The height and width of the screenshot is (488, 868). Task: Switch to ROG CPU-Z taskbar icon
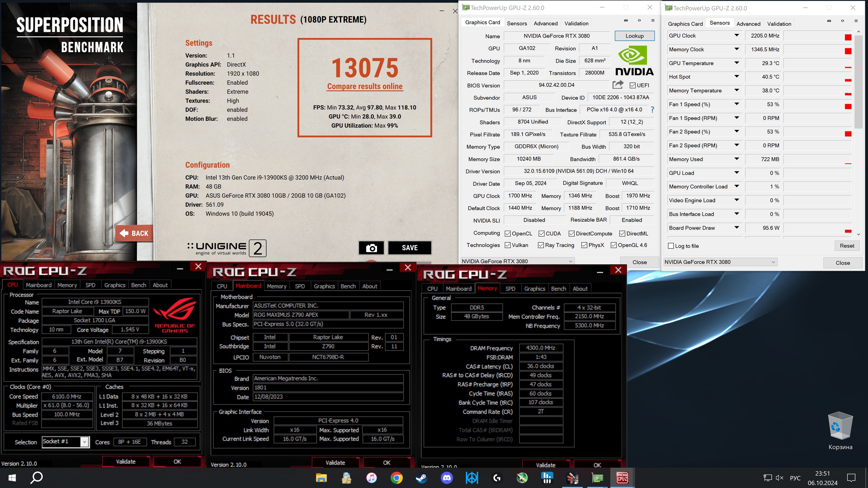pyautogui.click(x=623, y=478)
